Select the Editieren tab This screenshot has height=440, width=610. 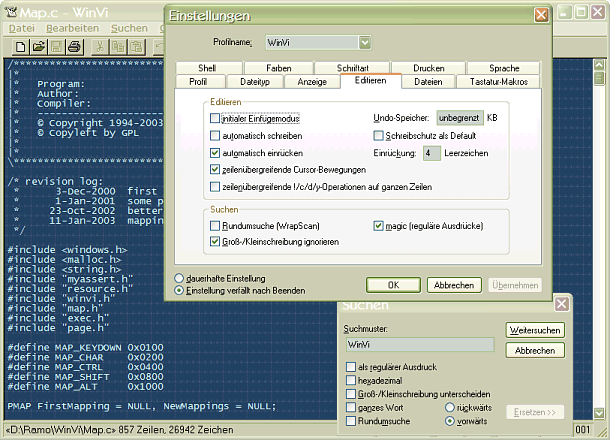coord(371,81)
